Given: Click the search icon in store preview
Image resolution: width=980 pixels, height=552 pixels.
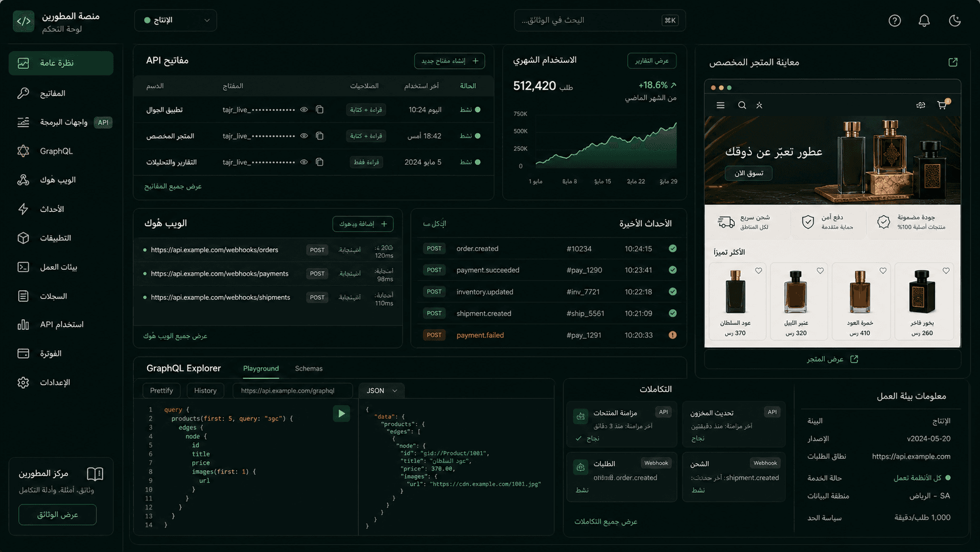Looking at the screenshot, I should (742, 105).
